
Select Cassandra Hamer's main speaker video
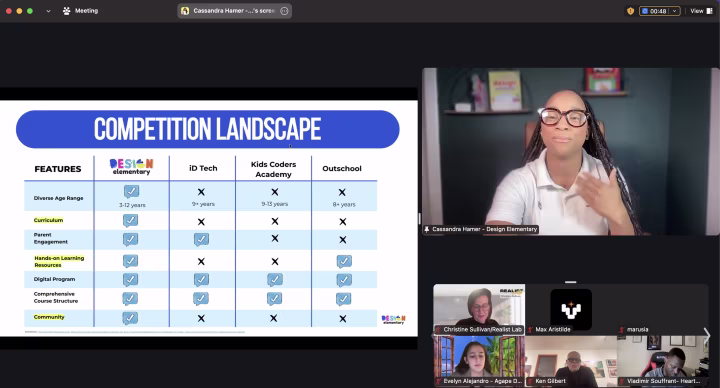click(571, 152)
